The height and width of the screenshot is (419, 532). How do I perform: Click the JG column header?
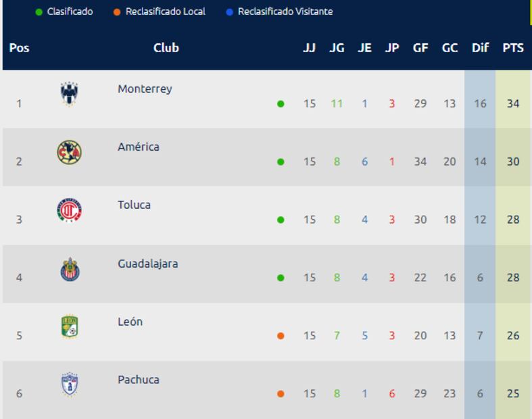click(337, 48)
